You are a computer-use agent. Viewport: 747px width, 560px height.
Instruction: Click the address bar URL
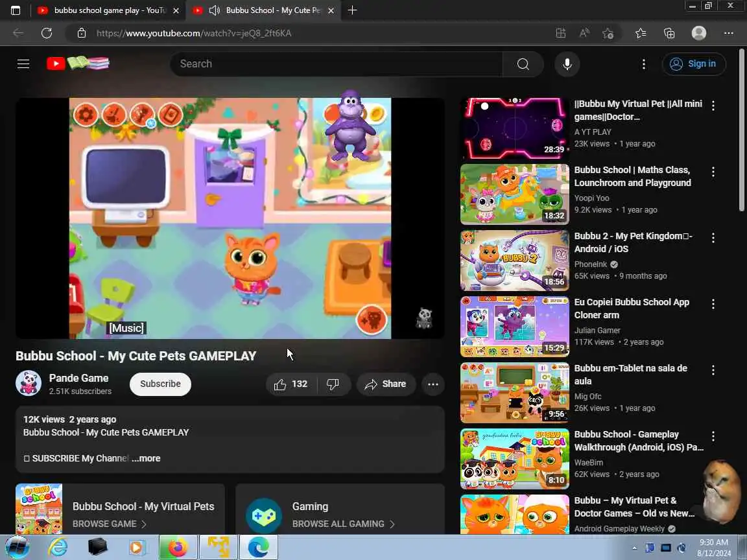[x=194, y=33]
